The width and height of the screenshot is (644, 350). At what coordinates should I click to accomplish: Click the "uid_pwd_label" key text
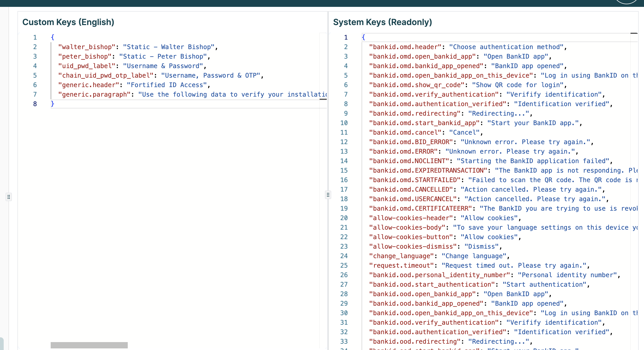point(87,66)
